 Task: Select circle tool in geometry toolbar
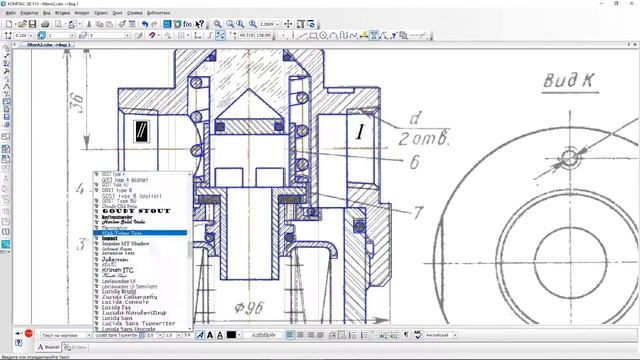(323, 36)
